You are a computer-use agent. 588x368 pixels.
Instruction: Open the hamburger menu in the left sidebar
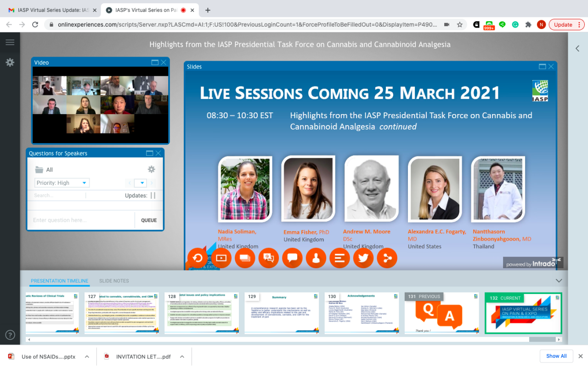click(10, 42)
